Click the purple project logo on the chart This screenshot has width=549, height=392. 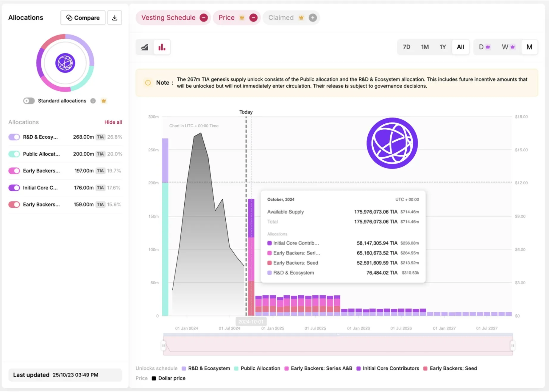(x=392, y=143)
